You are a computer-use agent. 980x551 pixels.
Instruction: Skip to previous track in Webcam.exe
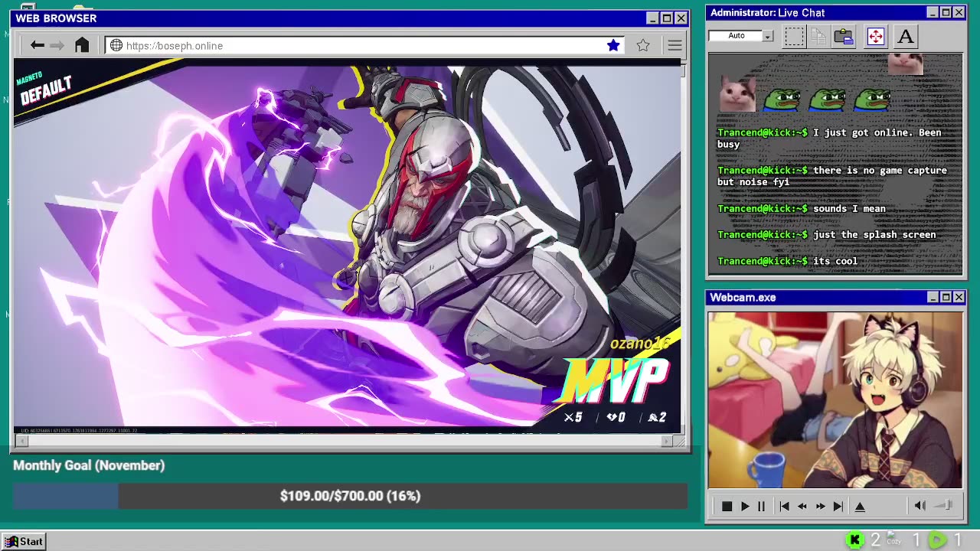point(784,507)
